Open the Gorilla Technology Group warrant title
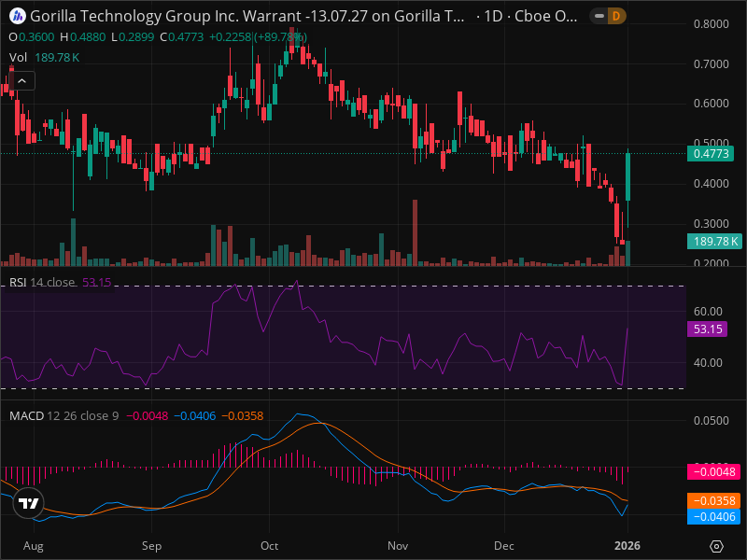This screenshot has height=560, width=747. (247, 16)
